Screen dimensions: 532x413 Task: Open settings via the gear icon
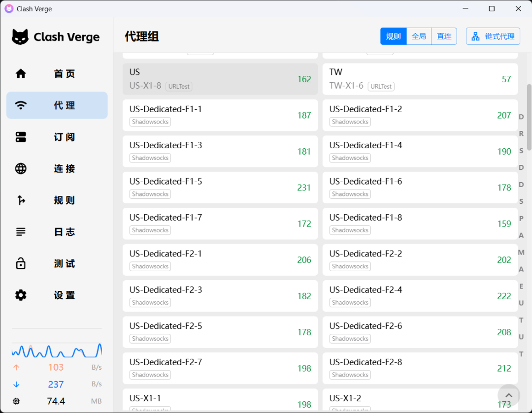[21, 295]
